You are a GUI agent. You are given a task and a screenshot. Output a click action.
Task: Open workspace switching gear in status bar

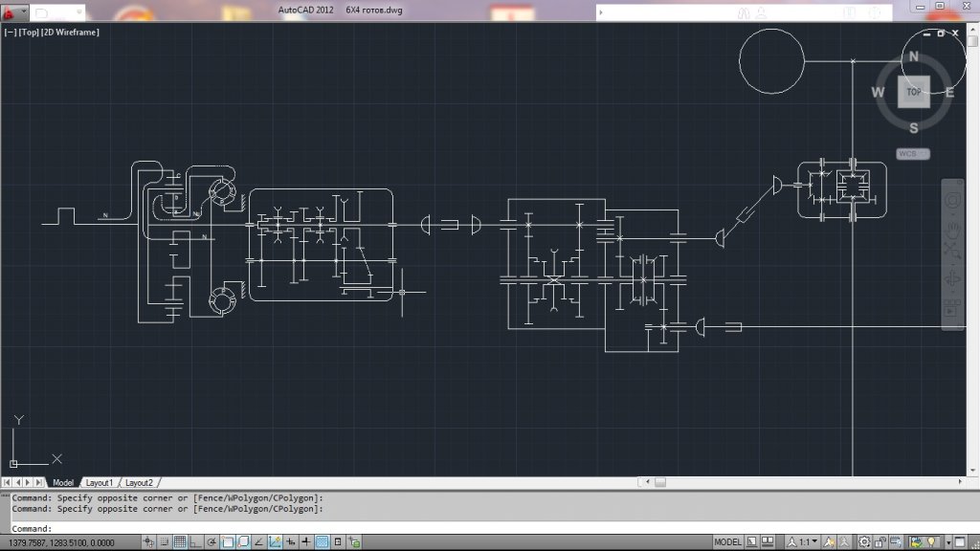tap(864, 542)
